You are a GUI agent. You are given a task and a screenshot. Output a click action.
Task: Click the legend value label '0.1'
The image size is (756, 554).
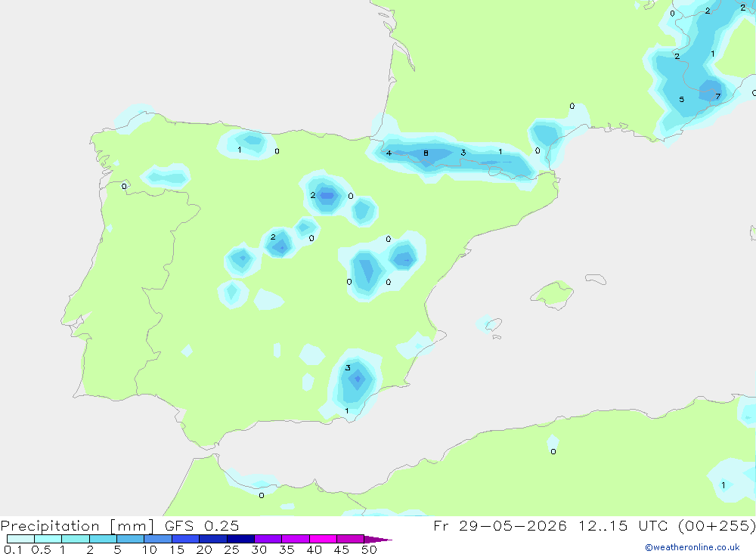(x=13, y=549)
